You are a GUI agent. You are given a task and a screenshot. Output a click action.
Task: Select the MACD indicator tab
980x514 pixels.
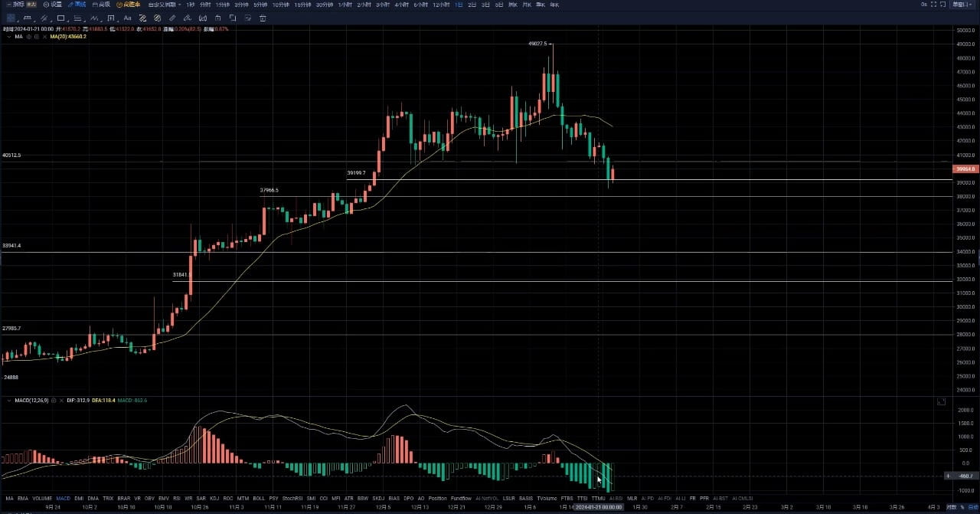[64, 498]
